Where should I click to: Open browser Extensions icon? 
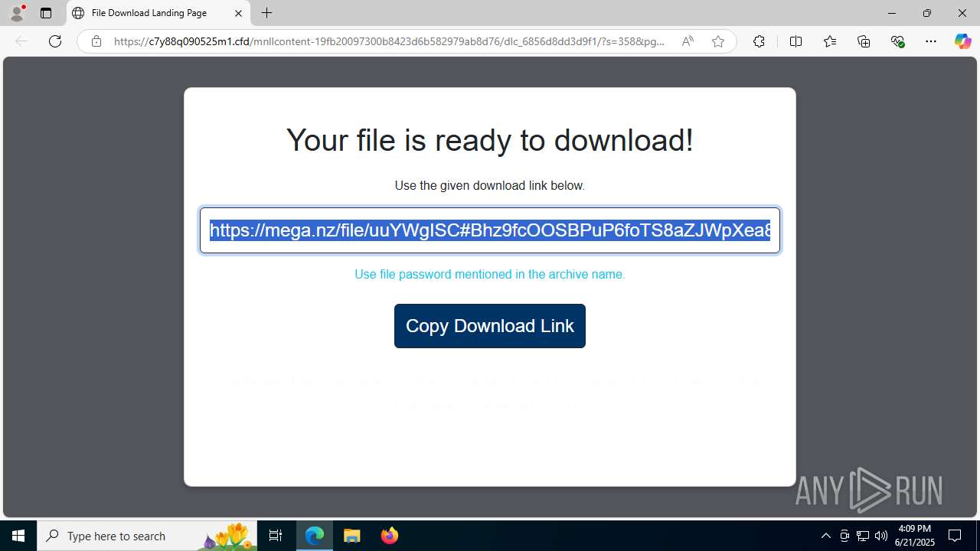click(759, 41)
